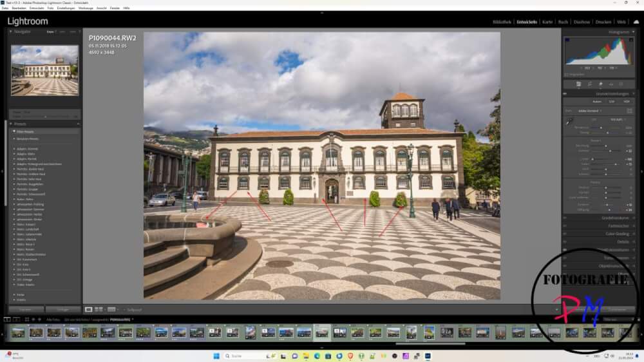Pick the white balance eyedropper
The image size is (644, 362).
[x=570, y=122]
